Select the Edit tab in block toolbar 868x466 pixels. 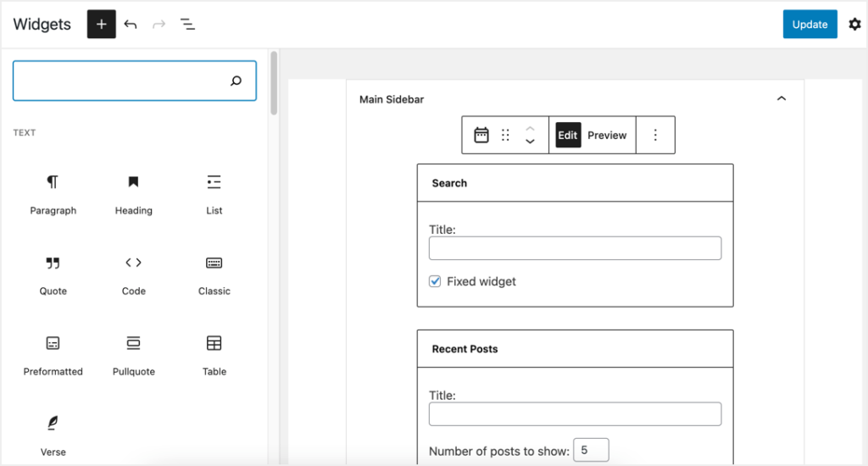coord(567,136)
